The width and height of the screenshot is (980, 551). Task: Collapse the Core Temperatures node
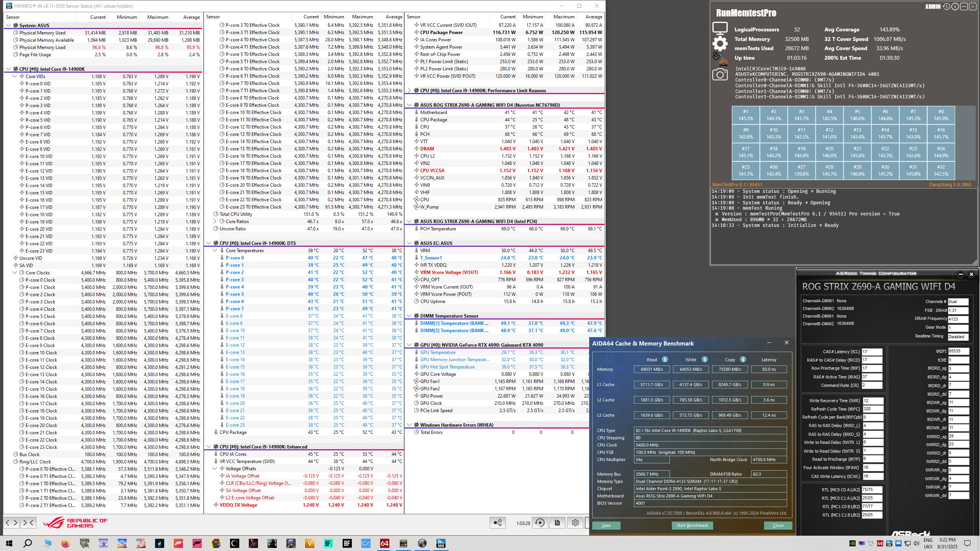click(215, 251)
